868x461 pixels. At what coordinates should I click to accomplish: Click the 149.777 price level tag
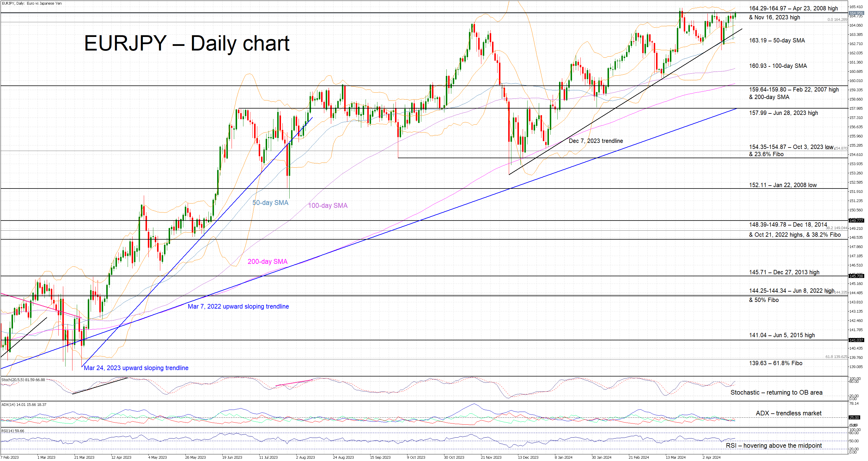[x=856, y=221]
